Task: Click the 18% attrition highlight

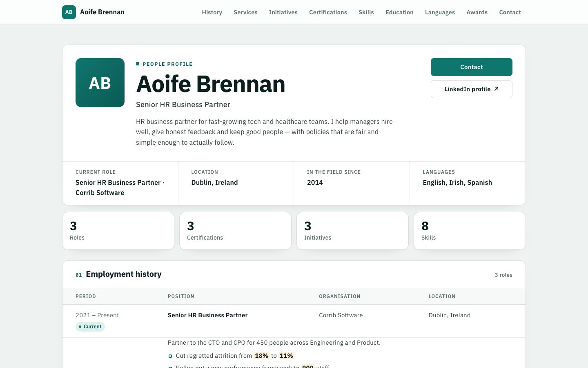Action: click(261, 356)
